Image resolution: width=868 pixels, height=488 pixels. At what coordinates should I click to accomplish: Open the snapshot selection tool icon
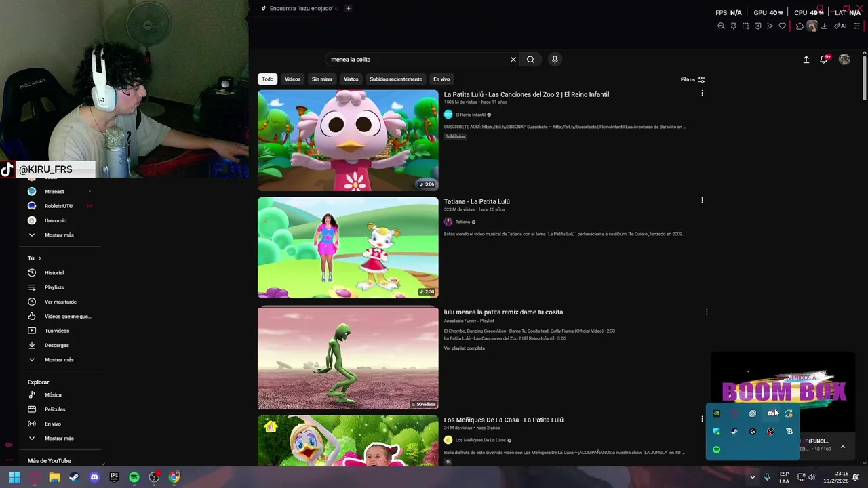click(x=745, y=26)
